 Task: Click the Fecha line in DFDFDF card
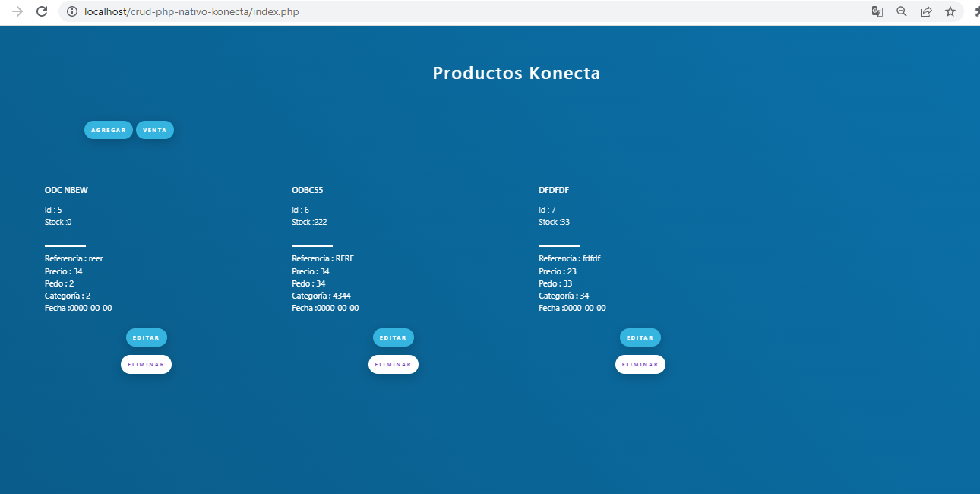[572, 308]
